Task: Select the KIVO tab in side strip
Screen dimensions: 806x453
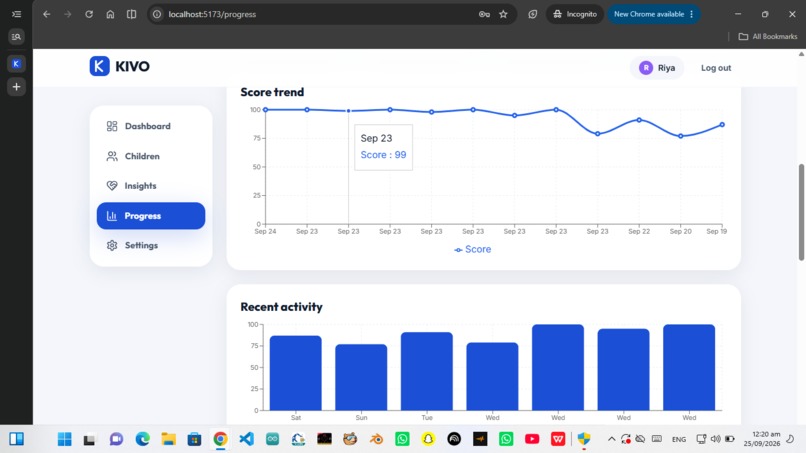Action: 16,64
